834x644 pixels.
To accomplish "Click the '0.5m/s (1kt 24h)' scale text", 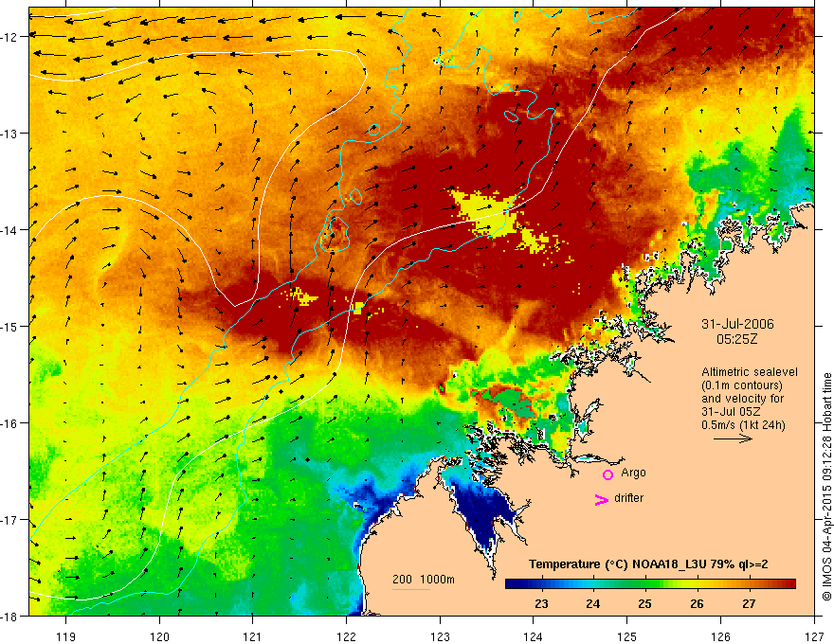I will tap(743, 425).
